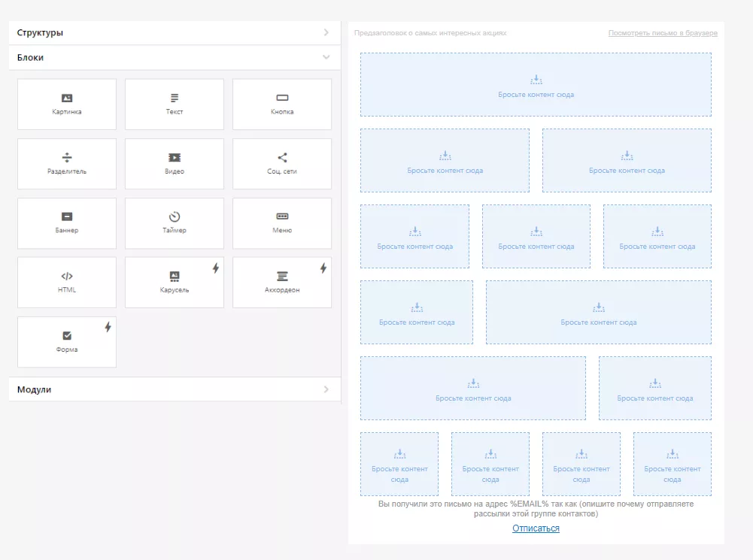Viewport: 753px width, 560px height.
Task: Open the Модули panel header
Action: 175,389
